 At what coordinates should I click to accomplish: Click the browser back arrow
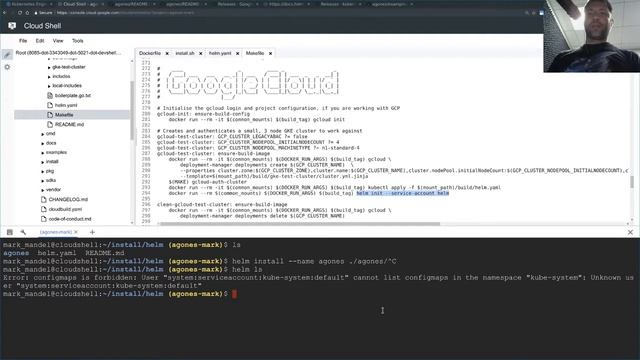click(x=4, y=13)
